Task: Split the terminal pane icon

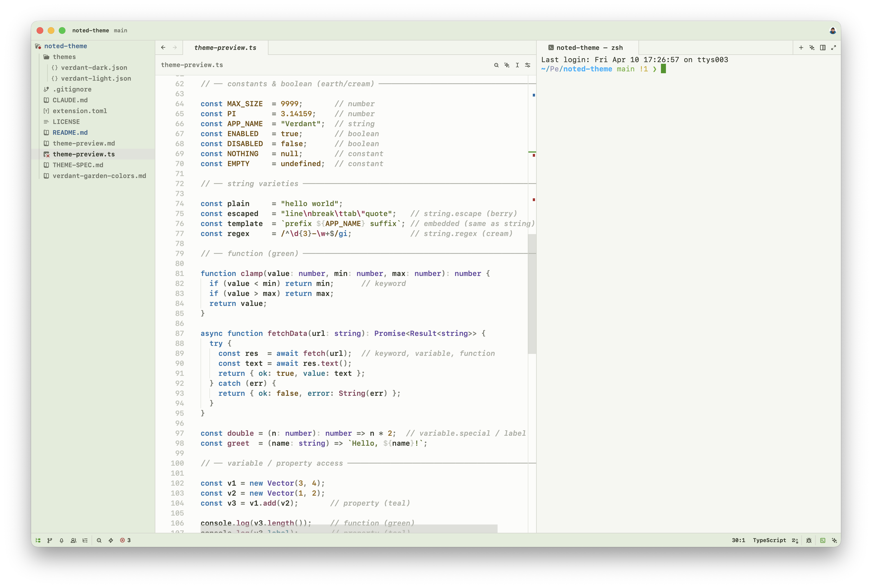Action: point(823,47)
